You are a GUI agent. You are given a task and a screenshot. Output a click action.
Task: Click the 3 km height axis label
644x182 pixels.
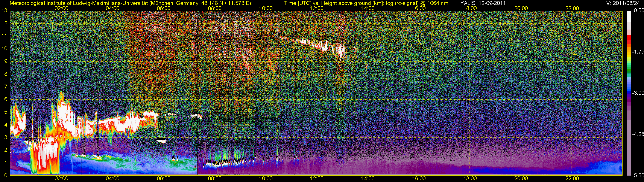pyautogui.click(x=6, y=138)
